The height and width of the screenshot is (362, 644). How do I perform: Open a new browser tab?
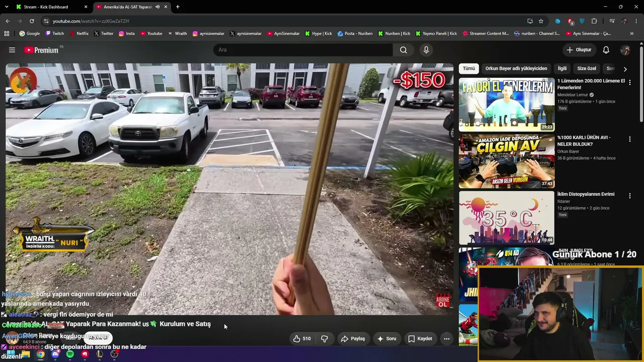178,7
